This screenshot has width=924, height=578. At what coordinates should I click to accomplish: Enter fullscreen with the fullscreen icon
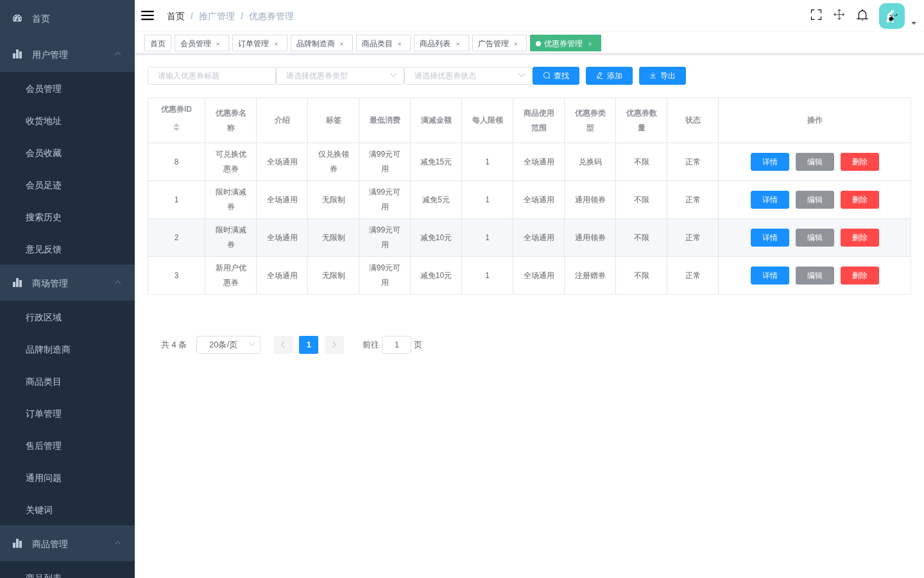tap(816, 15)
